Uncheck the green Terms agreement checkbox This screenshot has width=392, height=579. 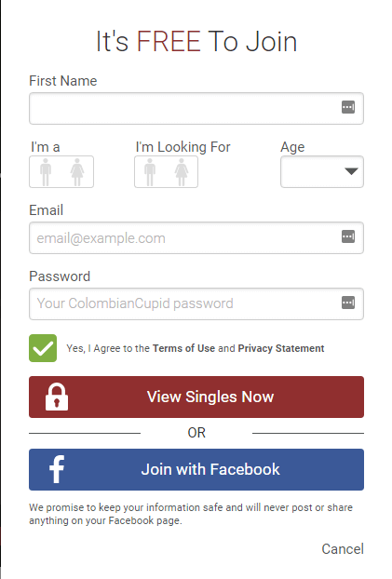(x=43, y=348)
